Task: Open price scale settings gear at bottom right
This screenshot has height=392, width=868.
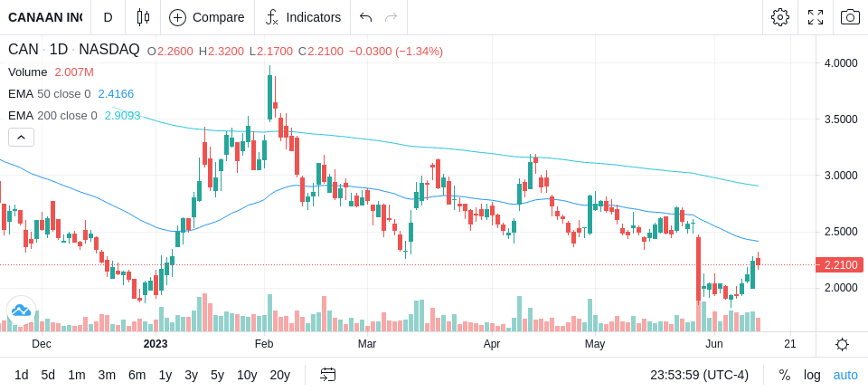Action: click(842, 344)
